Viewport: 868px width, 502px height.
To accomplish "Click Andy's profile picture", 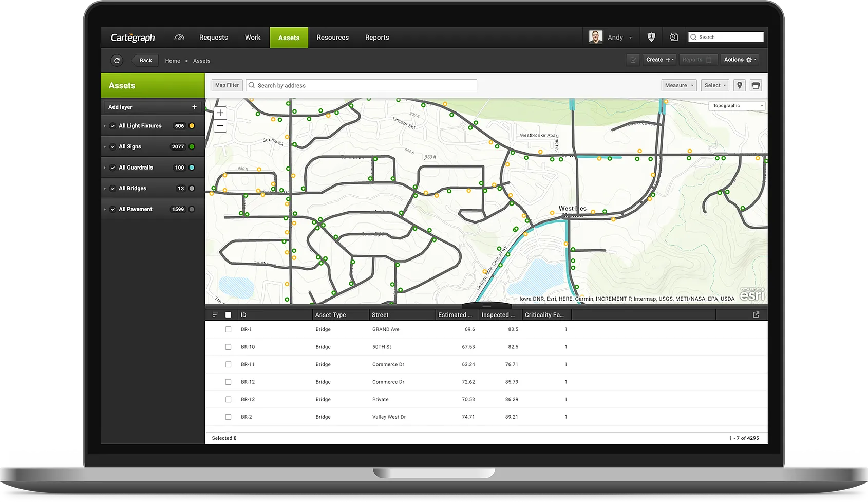I will (596, 37).
